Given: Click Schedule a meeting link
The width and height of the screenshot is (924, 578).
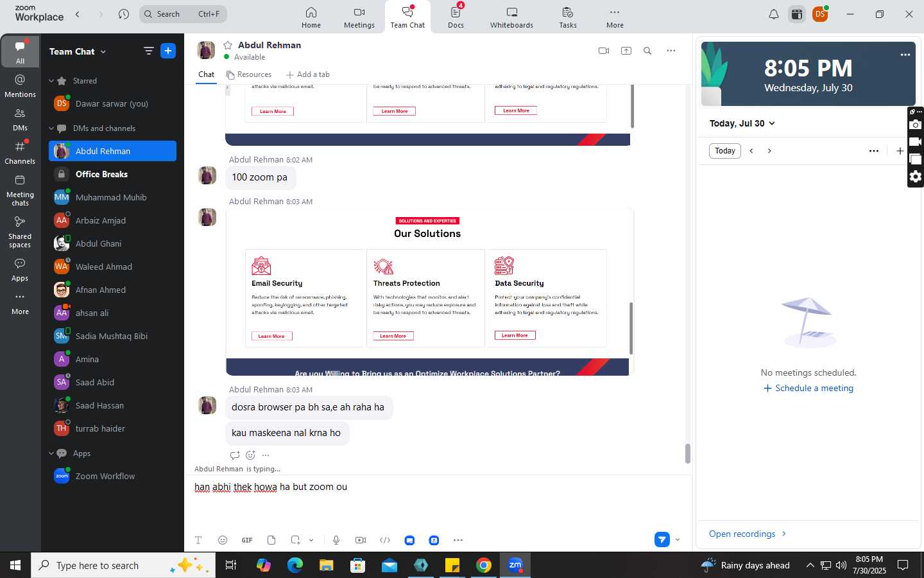Looking at the screenshot, I should point(808,388).
